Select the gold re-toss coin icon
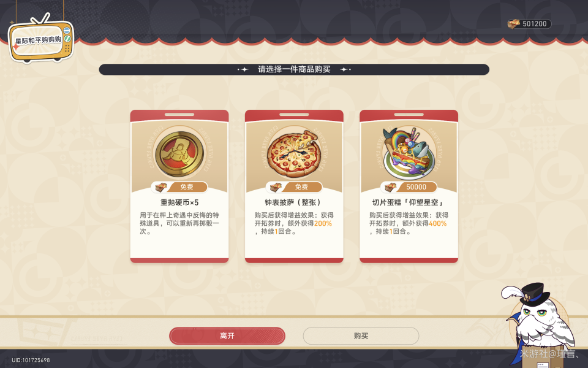This screenshot has height=368, width=588. pyautogui.click(x=179, y=154)
